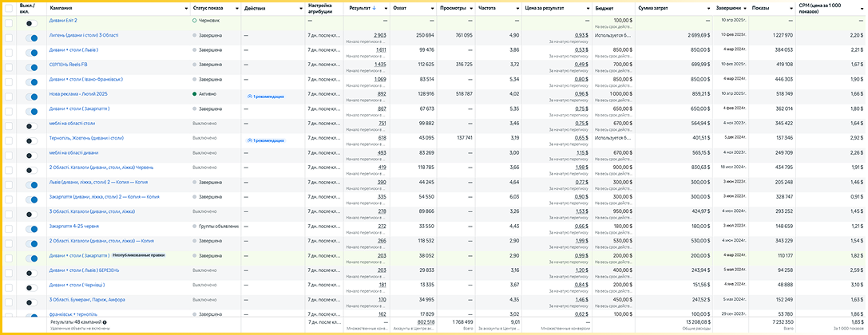Image resolution: width=868 pixels, height=335 pixels.
Task: Click cost per result 0,49 $
Action: click(581, 64)
